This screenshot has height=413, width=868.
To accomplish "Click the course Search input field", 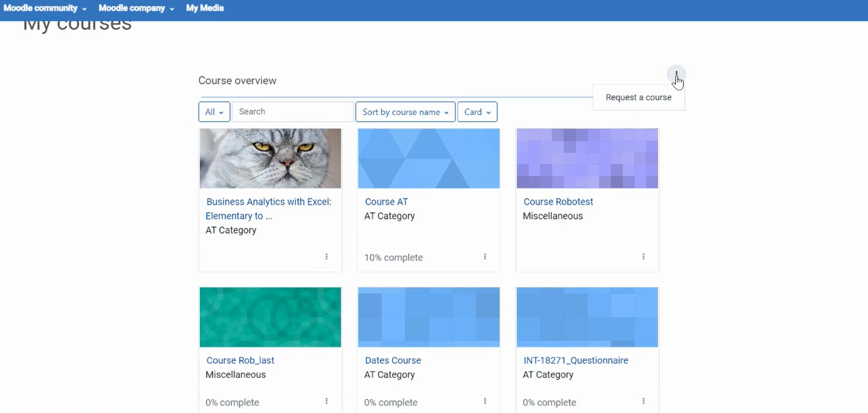I will point(293,112).
